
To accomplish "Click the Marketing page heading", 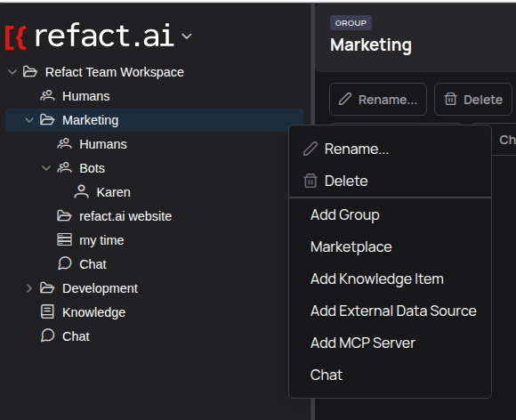I will 371,44.
